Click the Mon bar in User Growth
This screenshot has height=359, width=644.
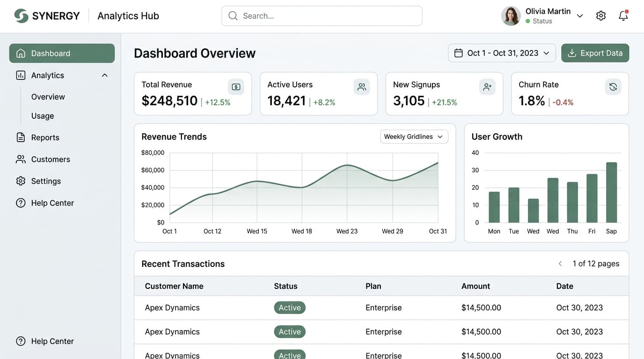[x=494, y=207]
